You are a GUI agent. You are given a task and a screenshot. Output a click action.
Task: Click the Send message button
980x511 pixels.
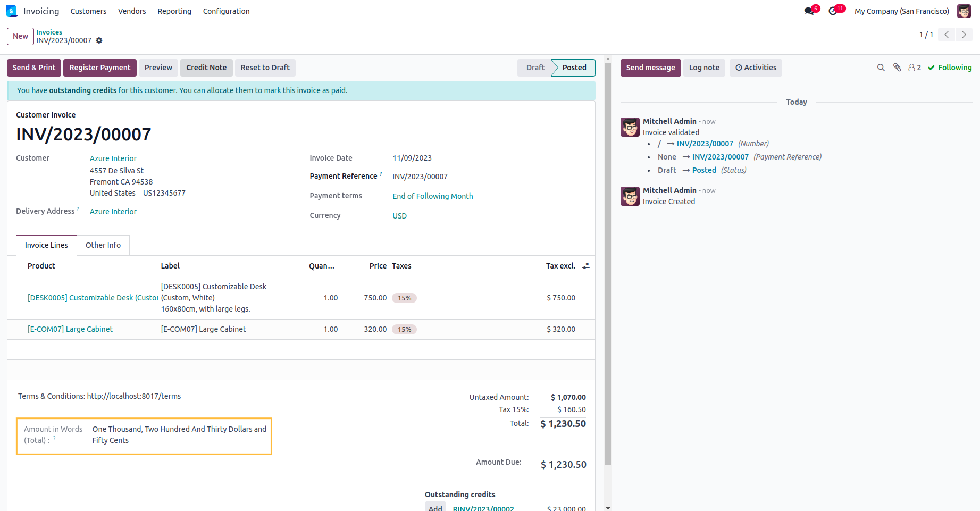[x=650, y=68]
